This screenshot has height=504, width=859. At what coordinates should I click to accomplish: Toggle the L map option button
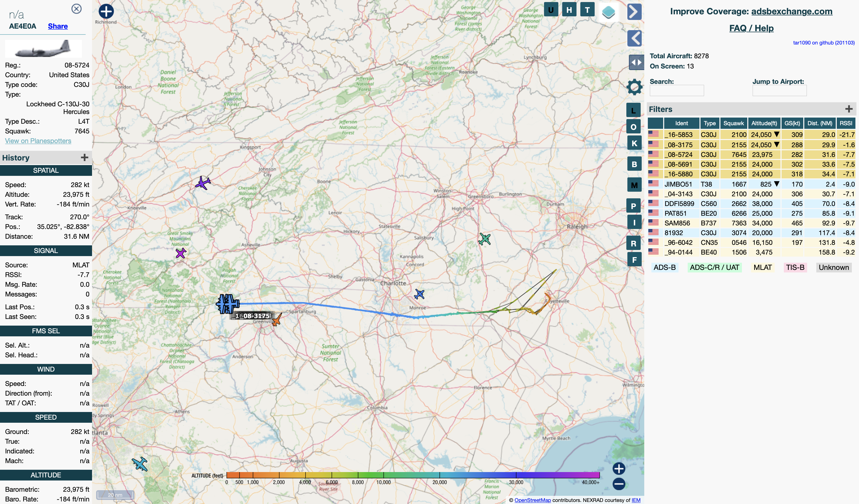click(x=633, y=110)
